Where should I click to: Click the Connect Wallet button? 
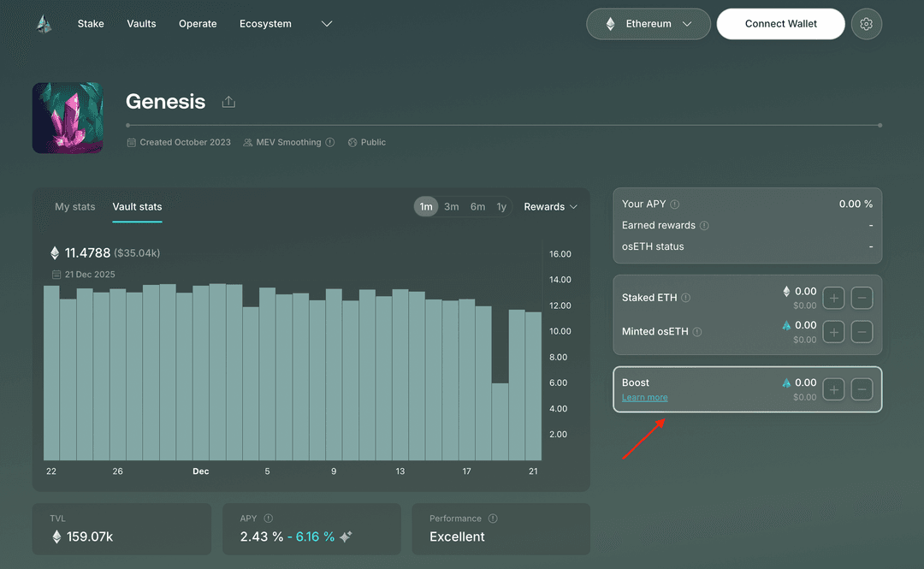[x=780, y=24]
